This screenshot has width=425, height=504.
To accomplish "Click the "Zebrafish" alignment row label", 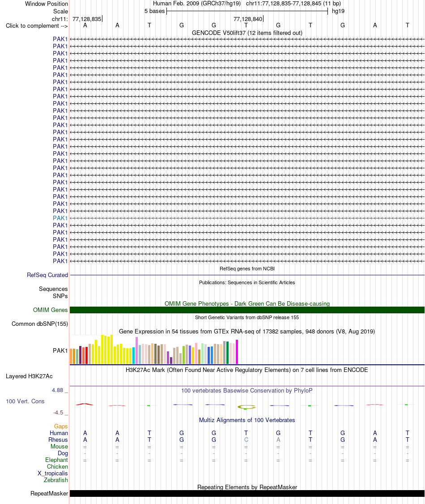I will click(55, 480).
